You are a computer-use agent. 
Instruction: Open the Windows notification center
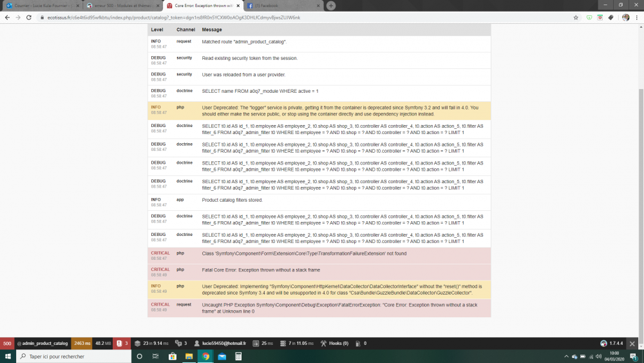click(634, 357)
